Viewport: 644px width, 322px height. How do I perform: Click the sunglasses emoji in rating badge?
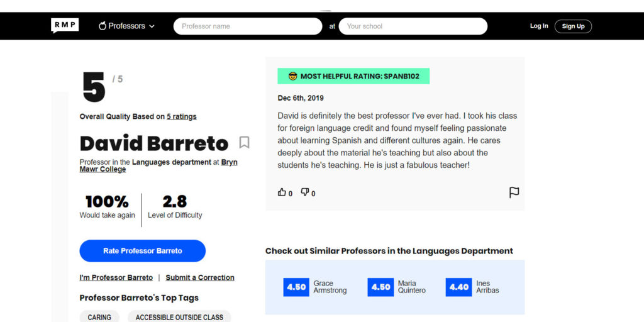click(292, 76)
